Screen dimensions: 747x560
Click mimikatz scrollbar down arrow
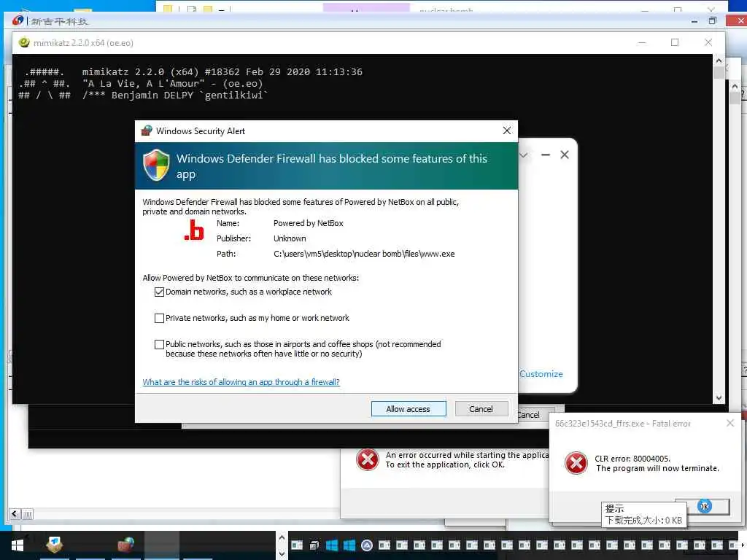coord(719,398)
